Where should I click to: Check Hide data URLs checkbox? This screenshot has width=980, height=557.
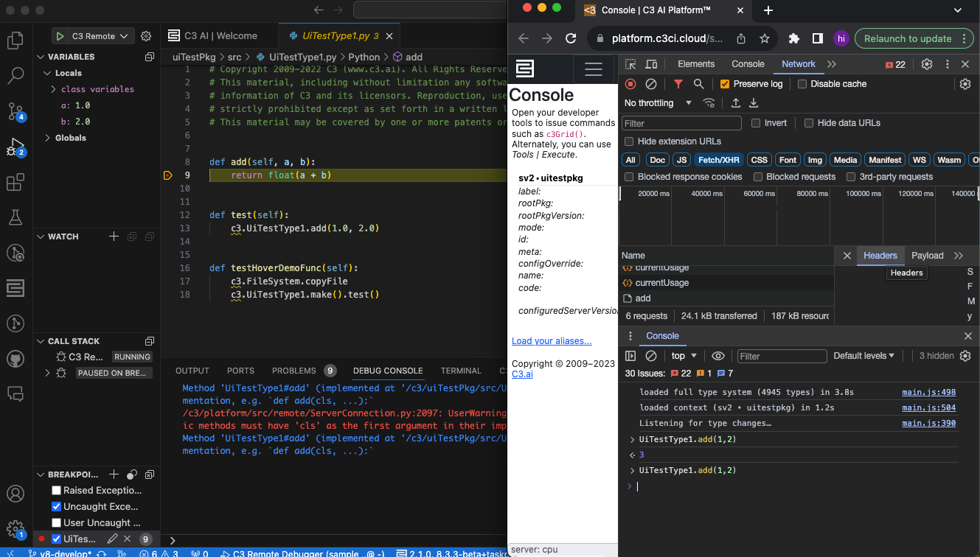(x=809, y=123)
